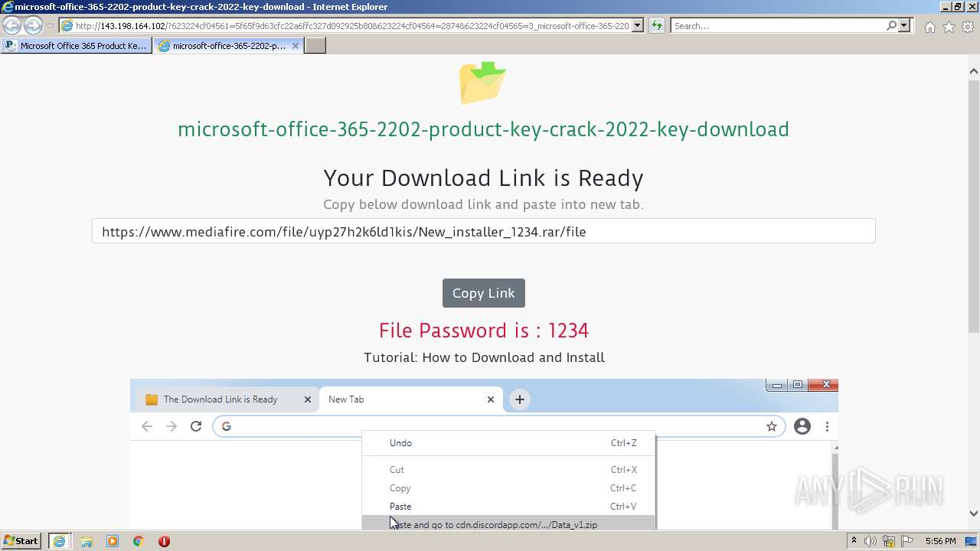Click 'Tutorial: How to Download and Install' text
Screen dimensions: 980x551
[x=484, y=357]
